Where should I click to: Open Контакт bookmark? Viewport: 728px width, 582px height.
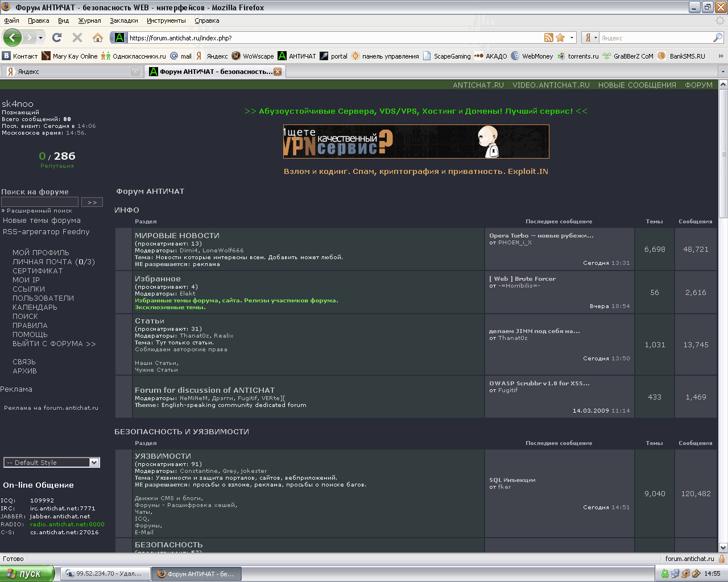(x=20, y=56)
